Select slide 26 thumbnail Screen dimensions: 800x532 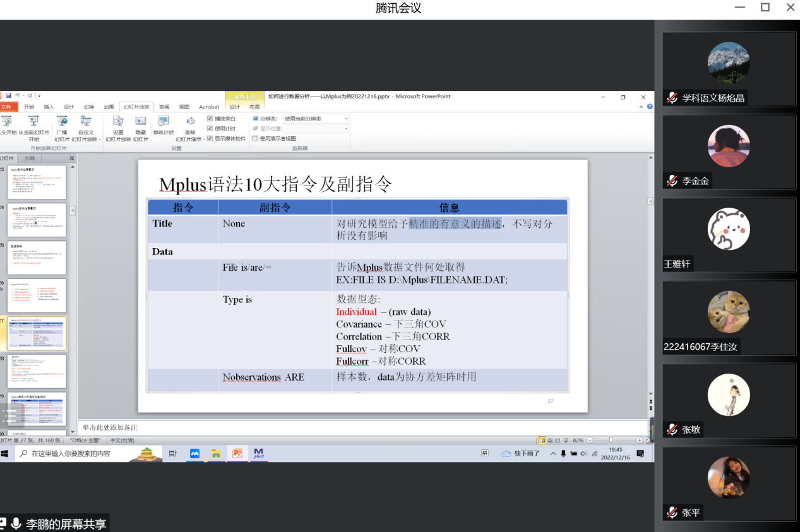37,295
